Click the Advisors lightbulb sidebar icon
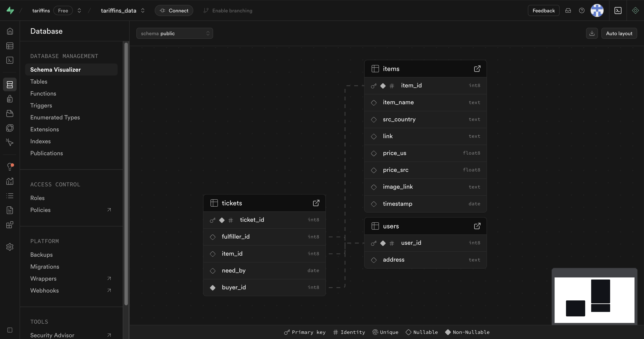This screenshot has width=644, height=339. [10, 166]
